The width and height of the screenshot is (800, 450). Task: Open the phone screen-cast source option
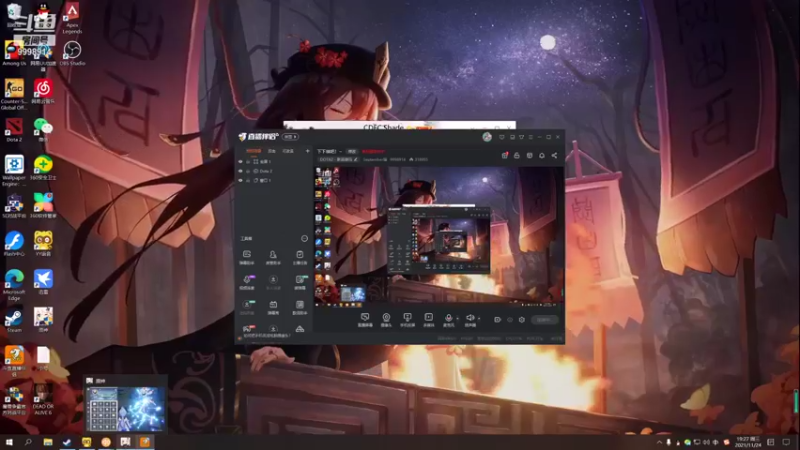407,320
